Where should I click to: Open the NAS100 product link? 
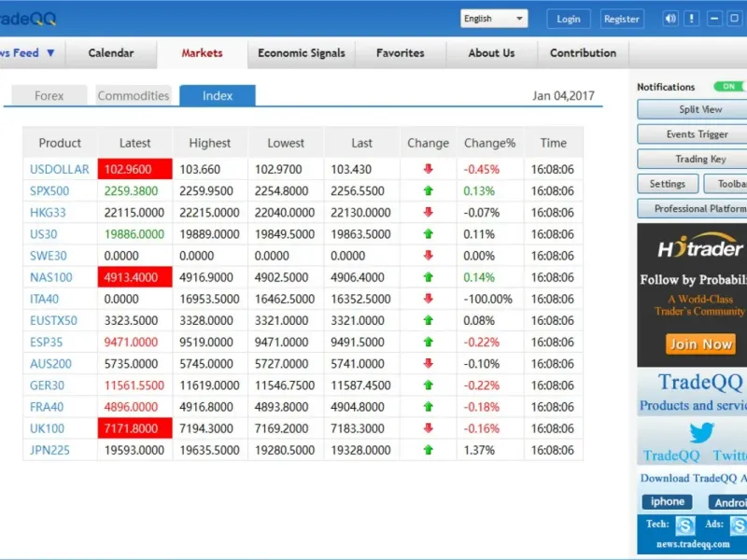point(50,277)
